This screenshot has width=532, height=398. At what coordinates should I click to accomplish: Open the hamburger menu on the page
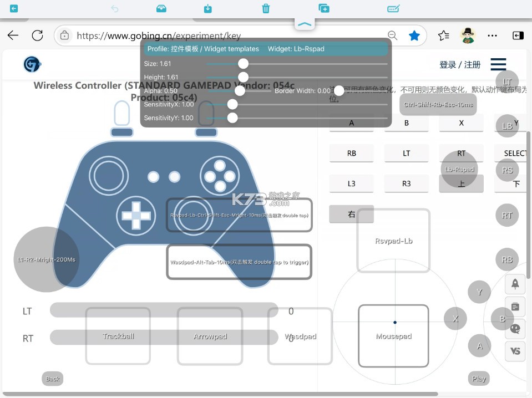pyautogui.click(x=498, y=64)
